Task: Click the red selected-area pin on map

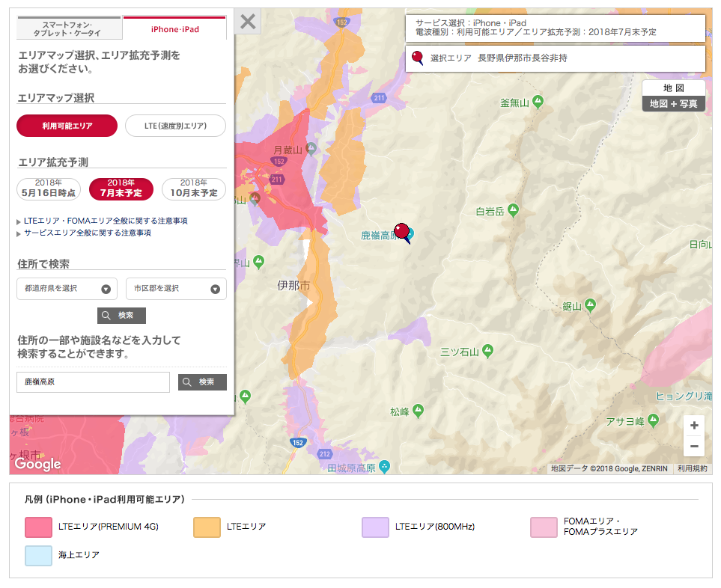Action: (x=402, y=232)
